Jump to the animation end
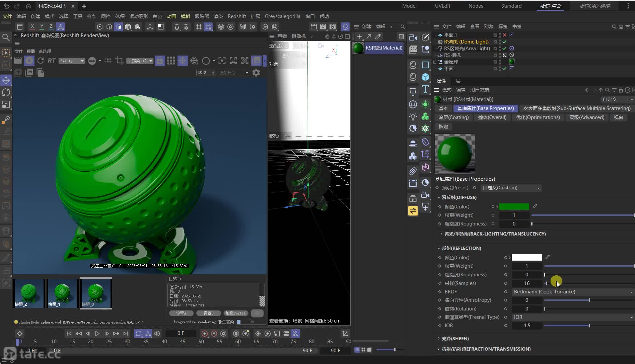This screenshot has width=635, height=364. (x=126, y=334)
